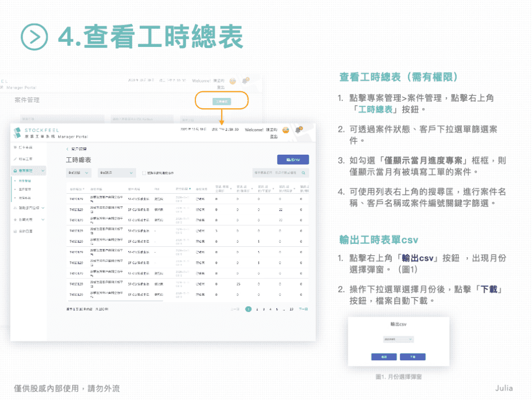Click the blue 輸出csv button

coord(293,160)
